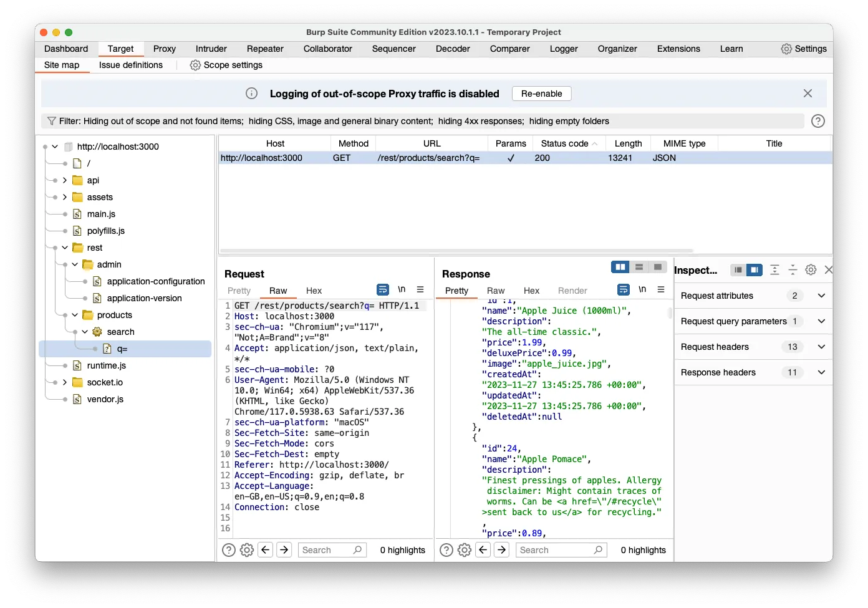Go to previous Response search match
The image size is (868, 608).
pos(483,549)
